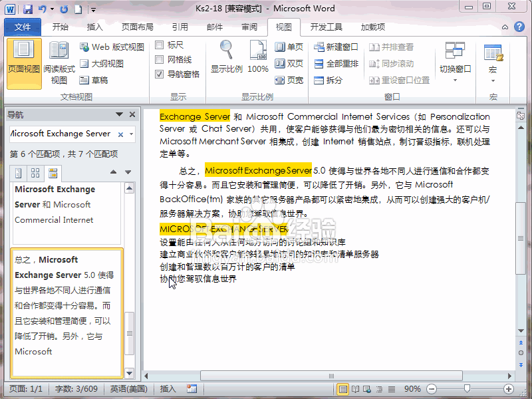The height and width of the screenshot is (399, 532).
Task: Click zoom in plus button in status bar
Action: point(508,389)
